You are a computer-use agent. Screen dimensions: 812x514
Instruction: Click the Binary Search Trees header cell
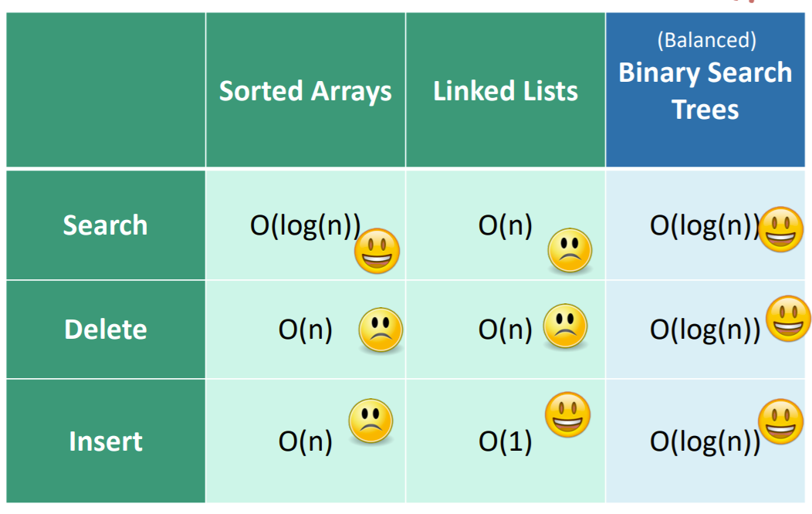705,90
